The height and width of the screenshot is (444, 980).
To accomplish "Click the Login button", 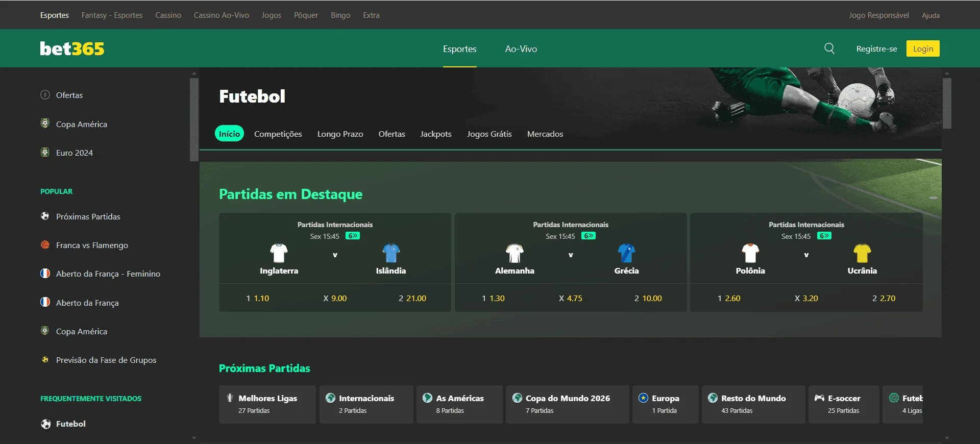I will (923, 48).
